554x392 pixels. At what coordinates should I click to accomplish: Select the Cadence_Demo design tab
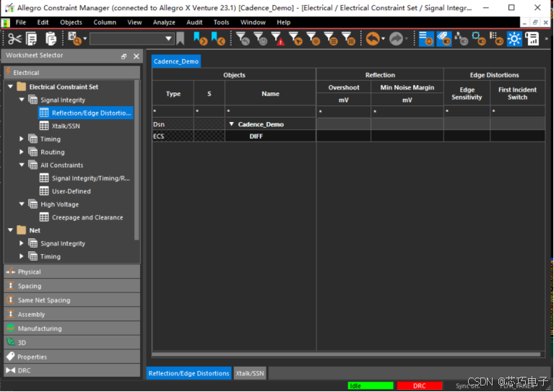(176, 61)
